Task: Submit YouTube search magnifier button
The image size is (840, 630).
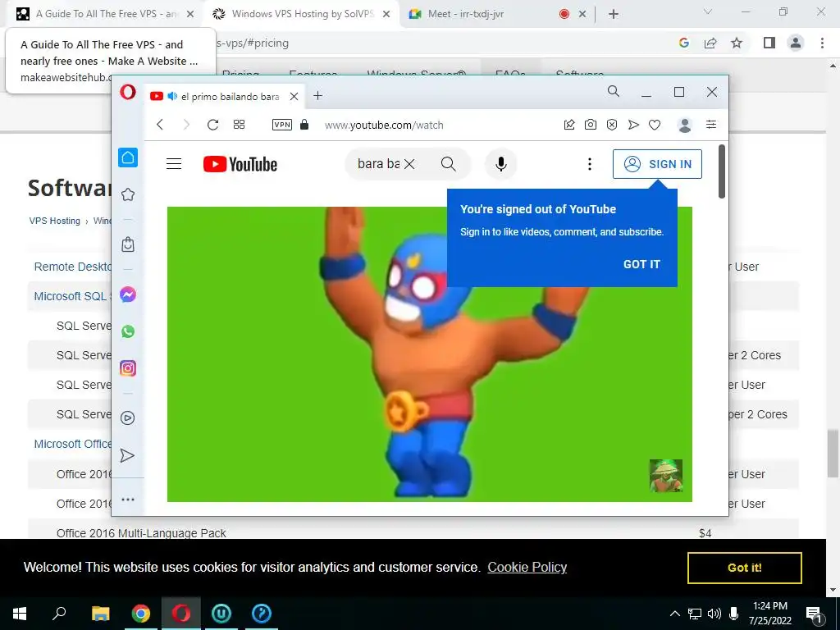Action: click(x=449, y=164)
